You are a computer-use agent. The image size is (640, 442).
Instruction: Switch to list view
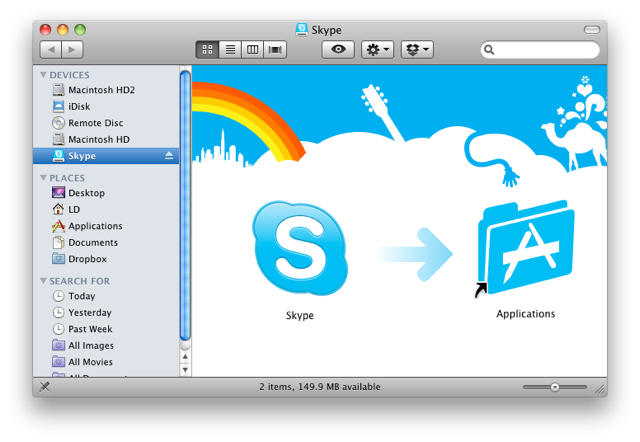pyautogui.click(x=230, y=49)
